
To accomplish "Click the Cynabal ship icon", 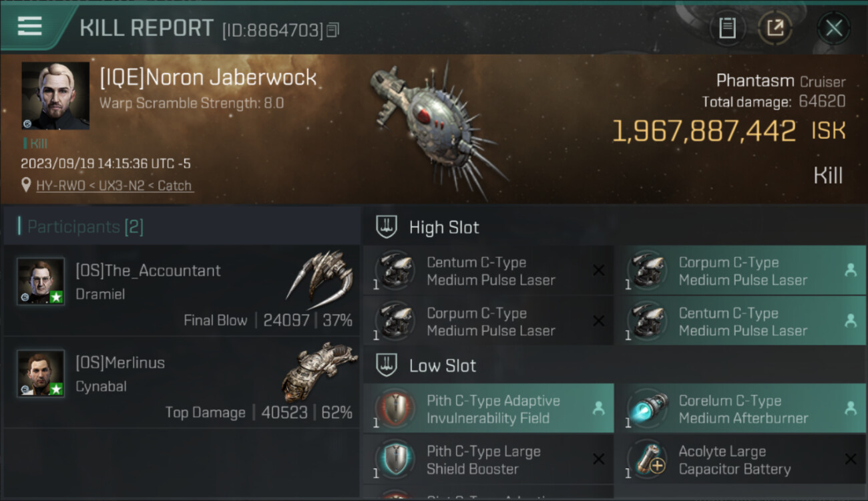I will tap(319, 371).
